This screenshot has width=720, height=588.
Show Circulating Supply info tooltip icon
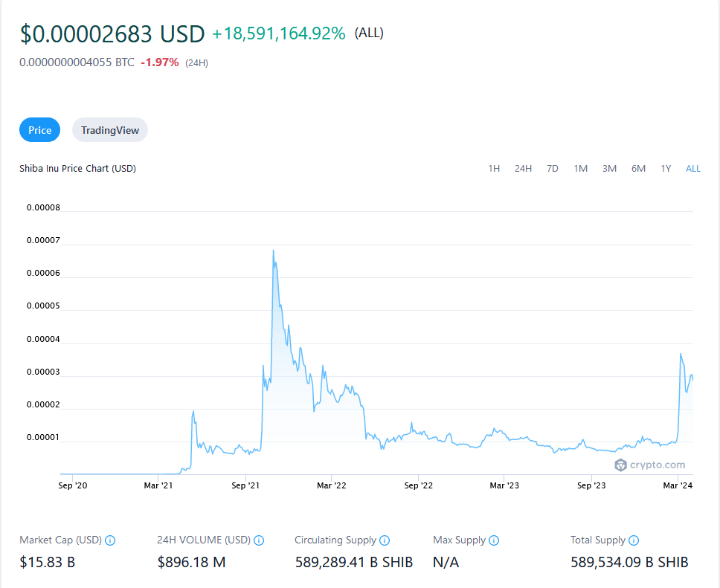(x=385, y=540)
